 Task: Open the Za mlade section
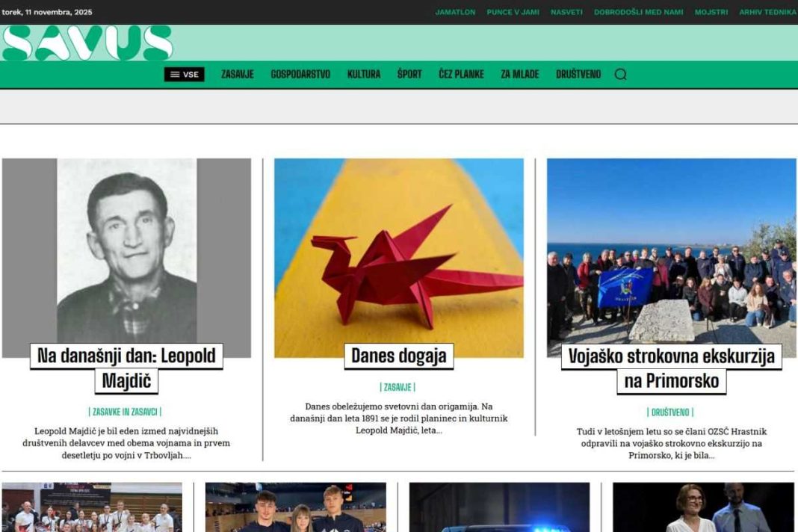(519, 74)
